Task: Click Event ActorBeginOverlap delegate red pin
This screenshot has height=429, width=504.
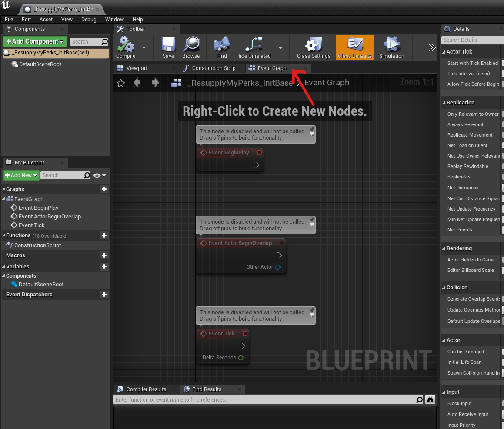Action: coord(282,243)
